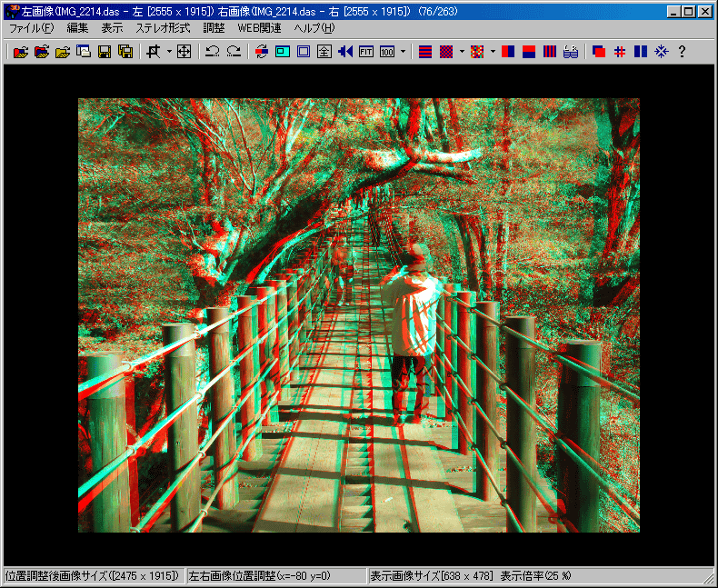Open the crop tool dropdown arrow

169,52
